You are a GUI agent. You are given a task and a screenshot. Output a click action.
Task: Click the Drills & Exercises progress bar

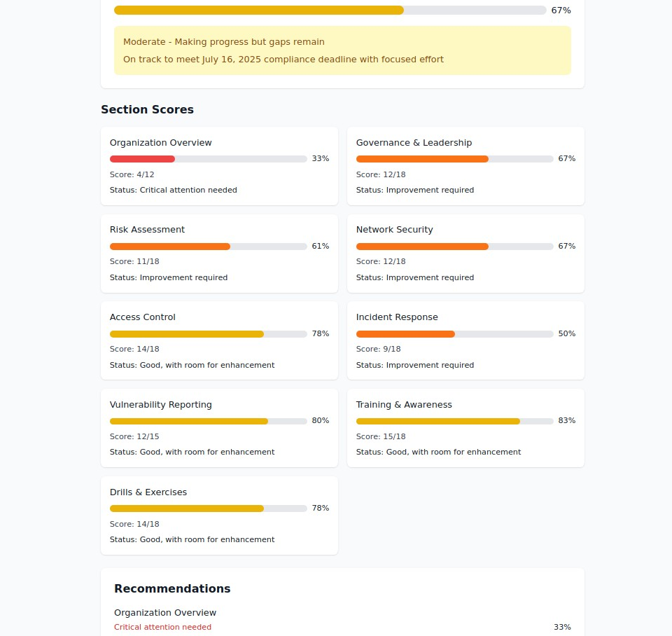click(208, 509)
